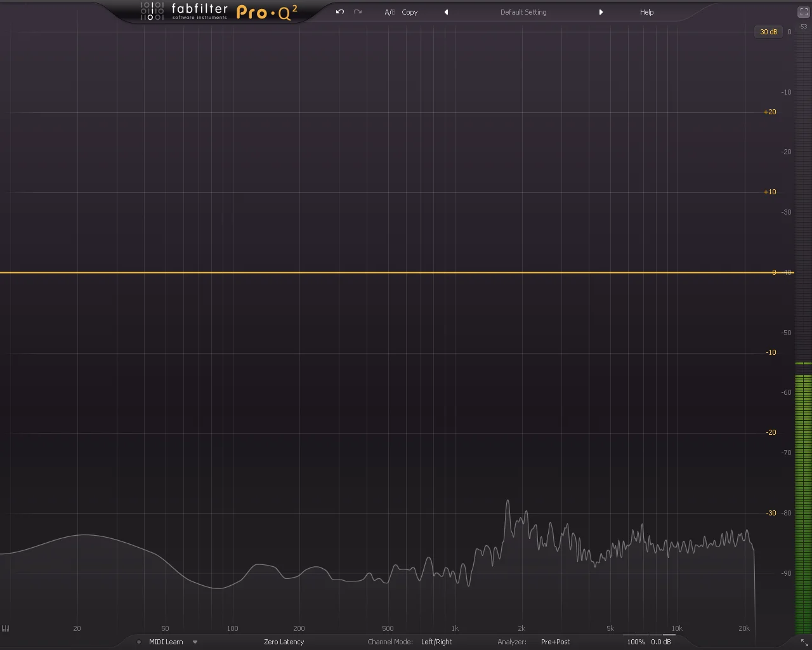The width and height of the screenshot is (812, 650).
Task: Expand the MIDI Learn dropdown arrow
Action: coord(195,642)
